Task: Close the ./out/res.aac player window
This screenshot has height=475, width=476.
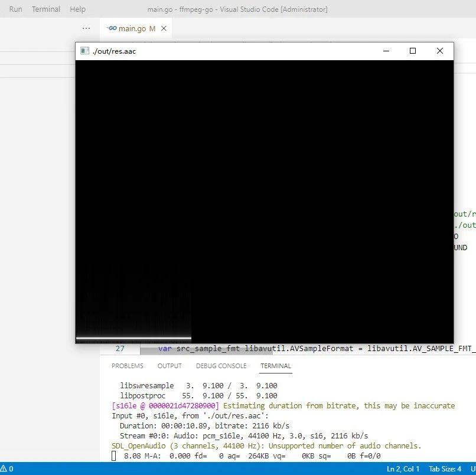Action: click(440, 51)
